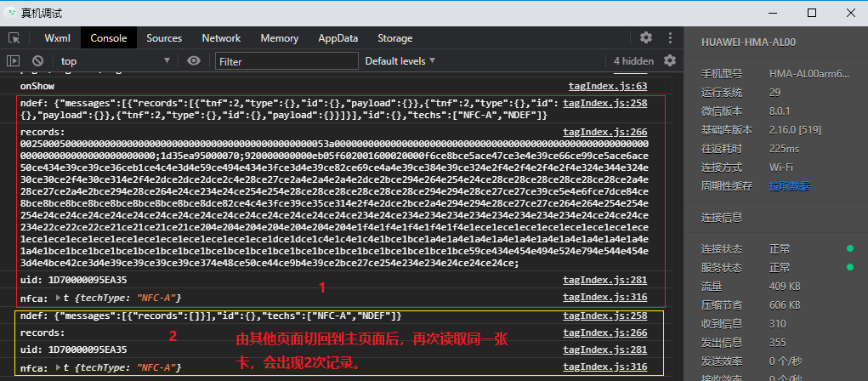Select the first uid: 1D70000095EA35 log line

tap(74, 280)
